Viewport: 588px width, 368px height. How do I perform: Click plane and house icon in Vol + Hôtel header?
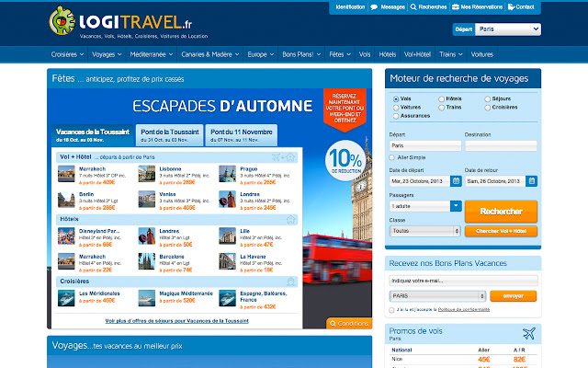284,157
